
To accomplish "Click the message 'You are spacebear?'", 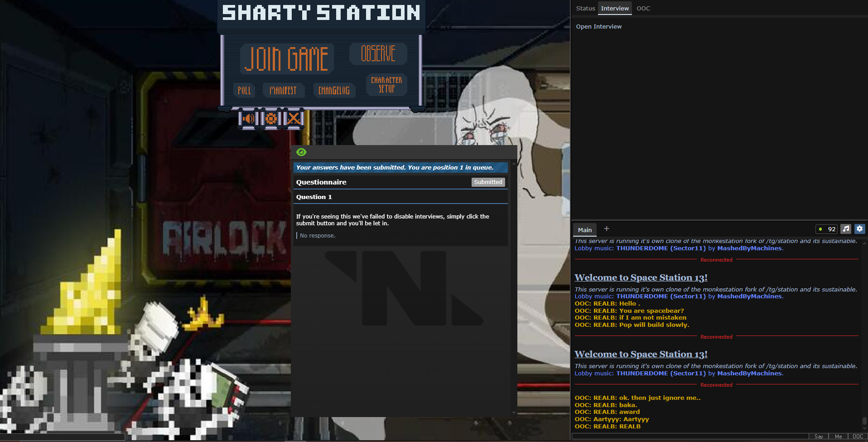I will pyautogui.click(x=651, y=311).
